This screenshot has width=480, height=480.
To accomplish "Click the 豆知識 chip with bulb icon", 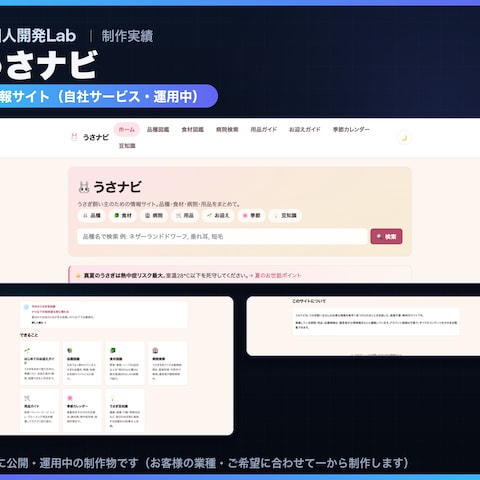I will [285, 215].
